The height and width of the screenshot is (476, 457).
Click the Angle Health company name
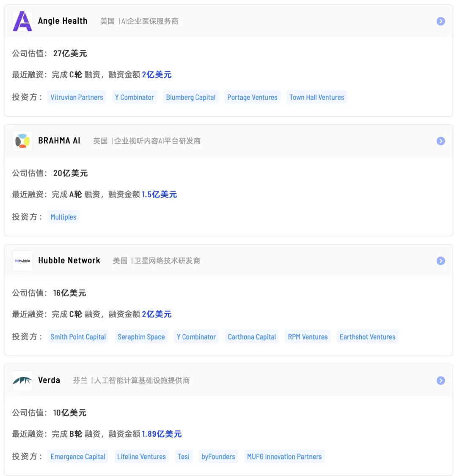point(63,21)
